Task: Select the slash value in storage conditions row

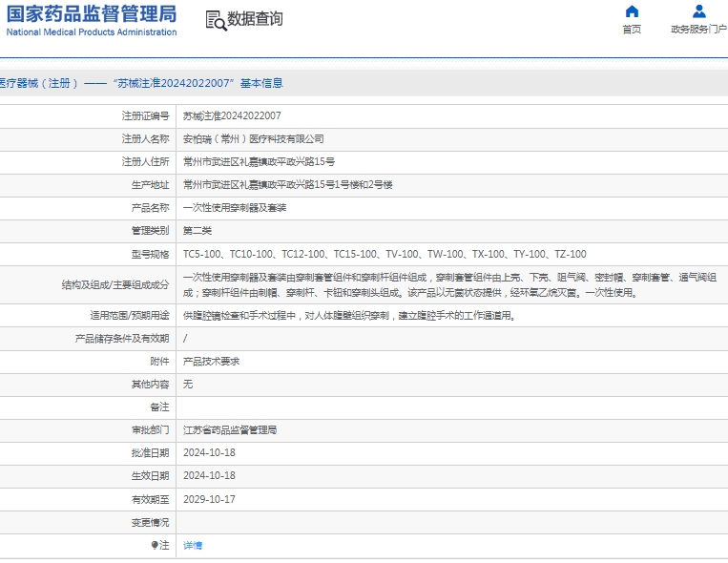Action: tap(185, 339)
